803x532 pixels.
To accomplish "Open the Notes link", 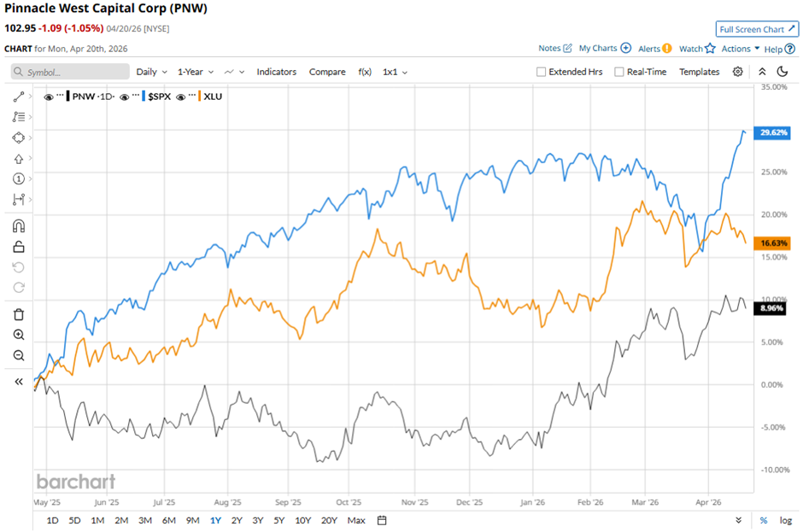I will tap(555, 49).
